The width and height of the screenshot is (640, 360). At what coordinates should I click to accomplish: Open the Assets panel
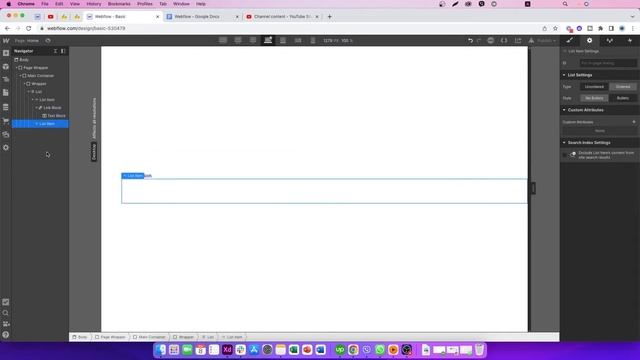(x=6, y=134)
